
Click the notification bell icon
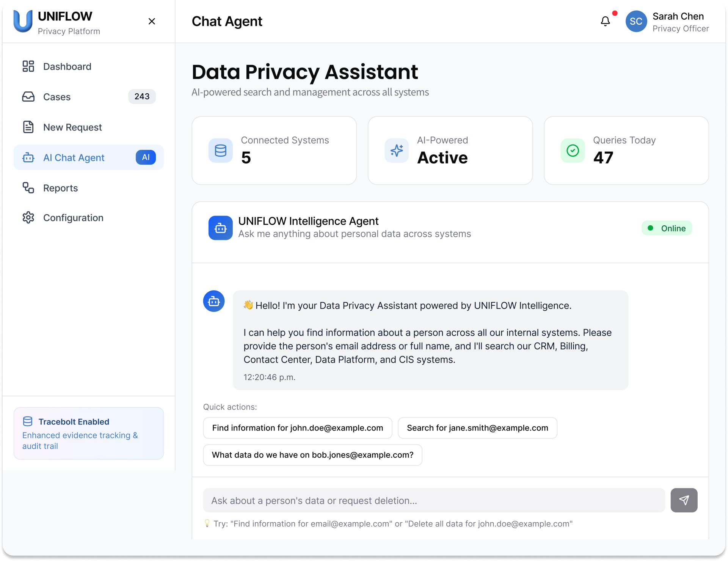pyautogui.click(x=605, y=21)
